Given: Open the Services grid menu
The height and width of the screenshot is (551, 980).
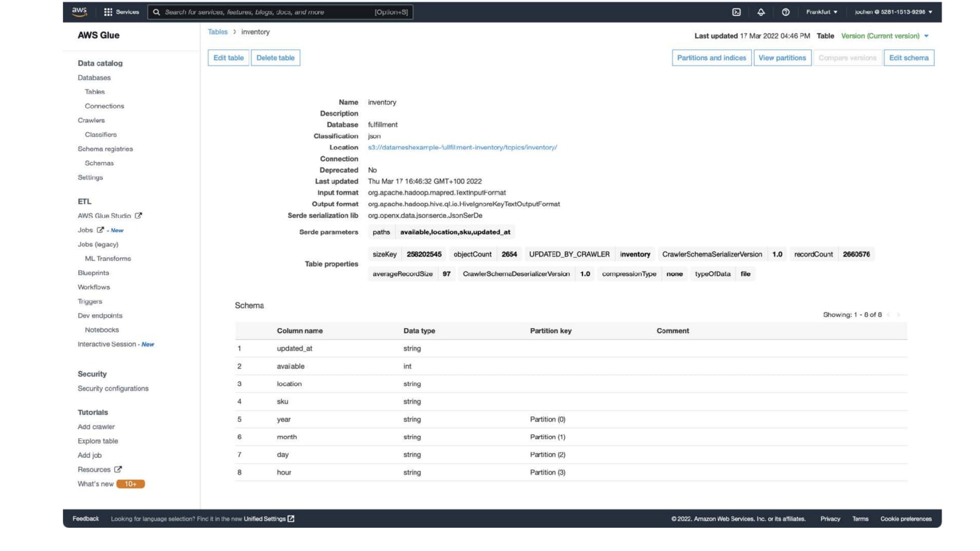Looking at the screenshot, I should click(121, 12).
